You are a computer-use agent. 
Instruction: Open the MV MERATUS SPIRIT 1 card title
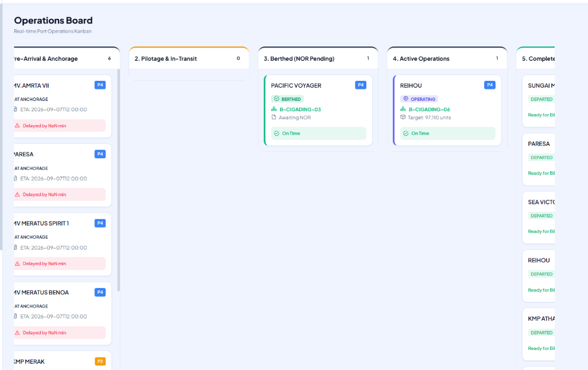click(41, 223)
